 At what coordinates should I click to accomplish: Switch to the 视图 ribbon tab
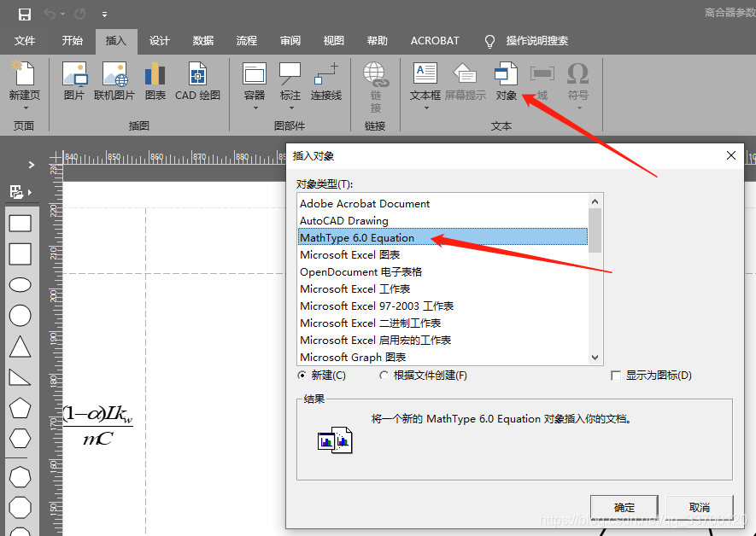[334, 41]
